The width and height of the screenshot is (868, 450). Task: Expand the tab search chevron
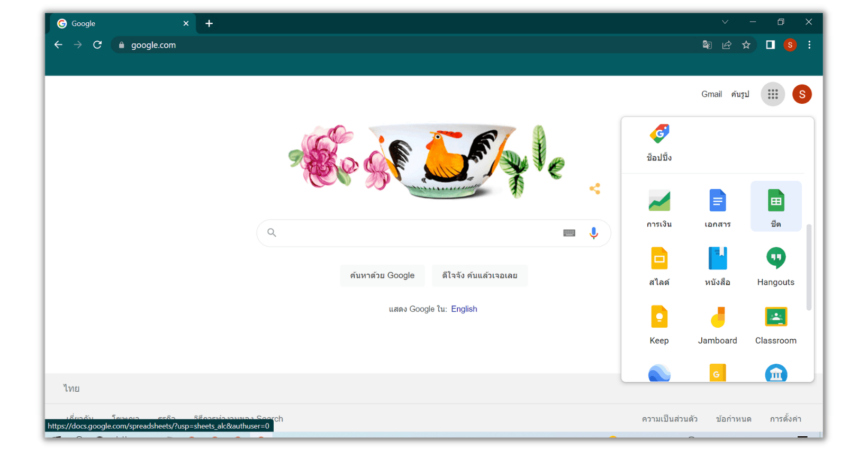coord(725,22)
